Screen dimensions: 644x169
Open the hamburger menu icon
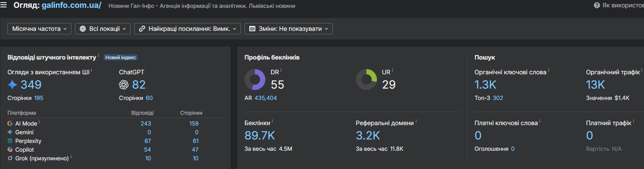4,6
